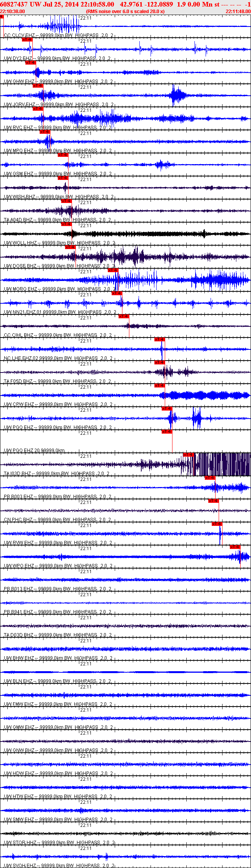
Task: Click the red pick flag on GHW trace
Action: pyautogui.click(x=31, y=63)
